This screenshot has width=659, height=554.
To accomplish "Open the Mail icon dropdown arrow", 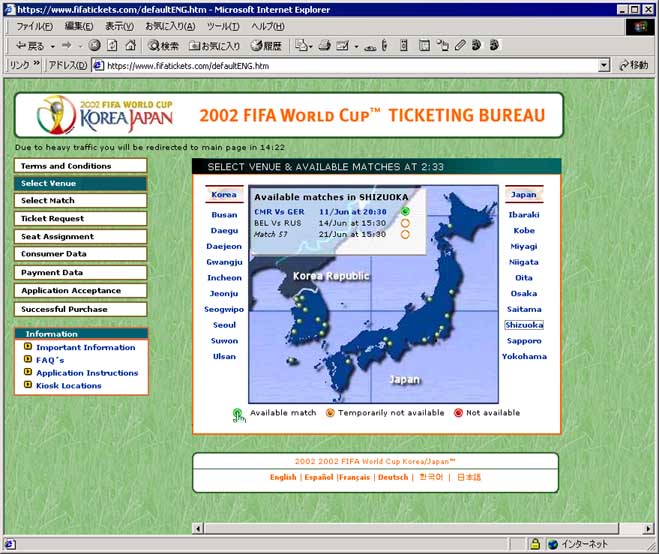I will pos(311,46).
